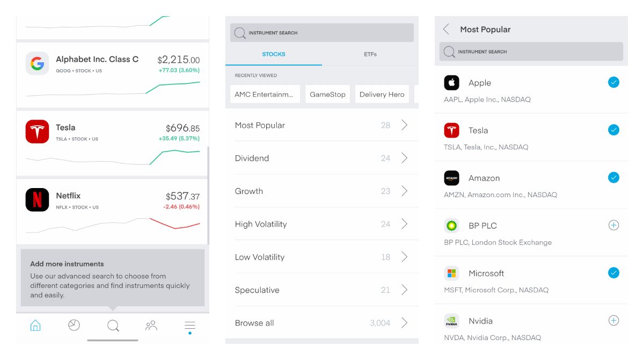Viewport: 644px width, 360px height.
Task: Uncheck Amazon from the watchlist
Action: point(613,177)
